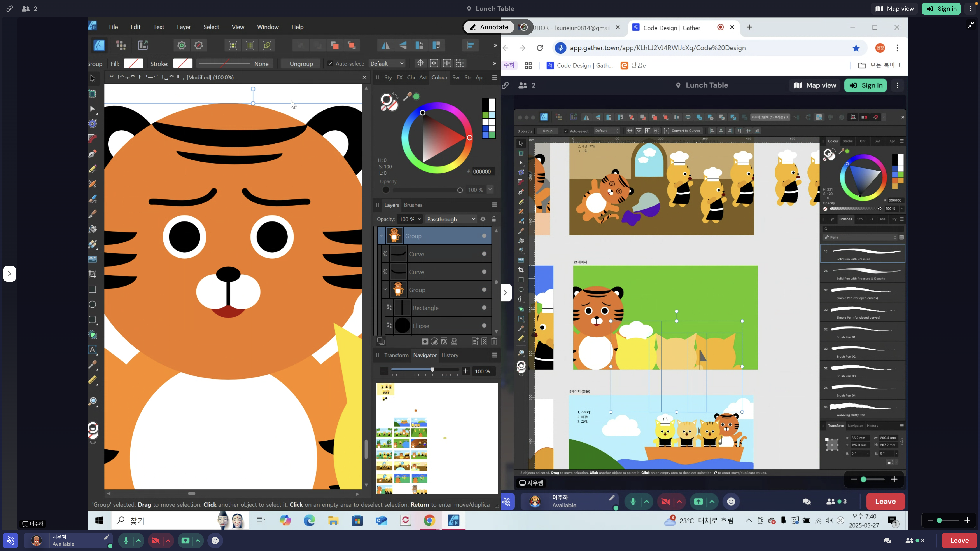The height and width of the screenshot is (551, 980).
Task: Click the Navigator document thumbnail
Action: [x=437, y=438]
